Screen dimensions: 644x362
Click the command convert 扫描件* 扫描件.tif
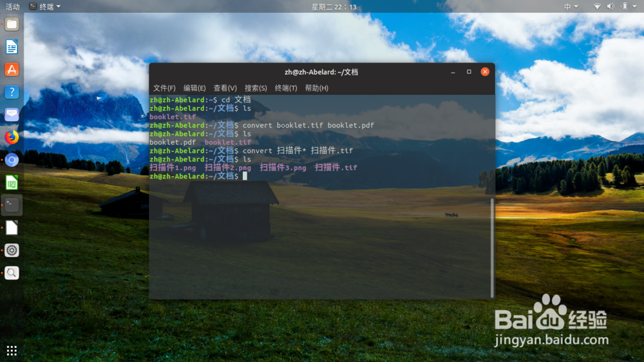(298, 151)
